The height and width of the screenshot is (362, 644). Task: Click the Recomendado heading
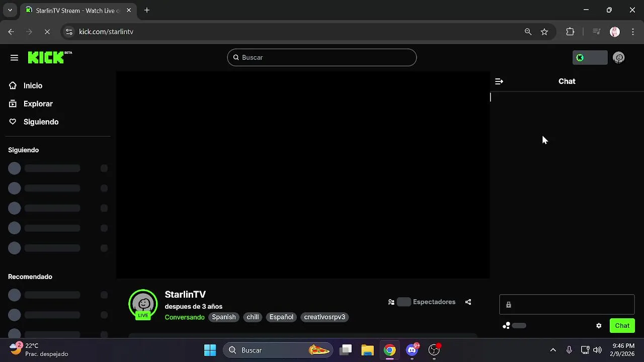coord(30,277)
